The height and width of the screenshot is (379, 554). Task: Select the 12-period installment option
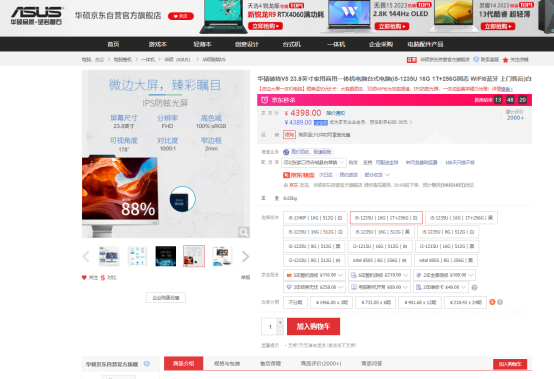pos(420,302)
